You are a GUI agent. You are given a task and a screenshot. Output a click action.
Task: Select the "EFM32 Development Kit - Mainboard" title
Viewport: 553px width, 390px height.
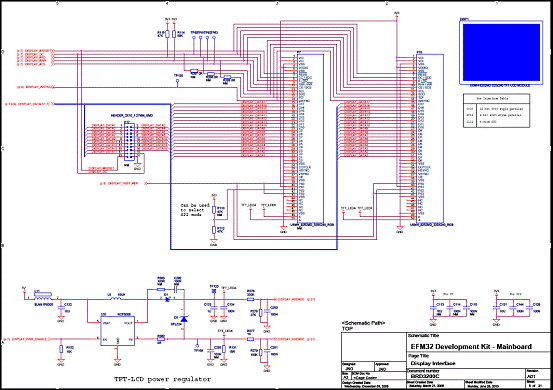471,347
